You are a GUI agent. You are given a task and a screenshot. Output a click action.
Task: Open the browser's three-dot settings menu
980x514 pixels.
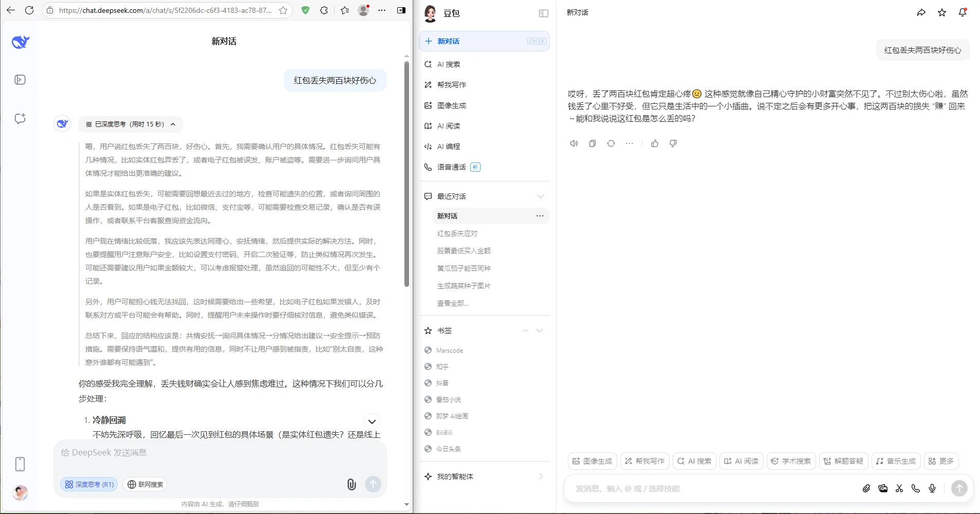pos(382,10)
